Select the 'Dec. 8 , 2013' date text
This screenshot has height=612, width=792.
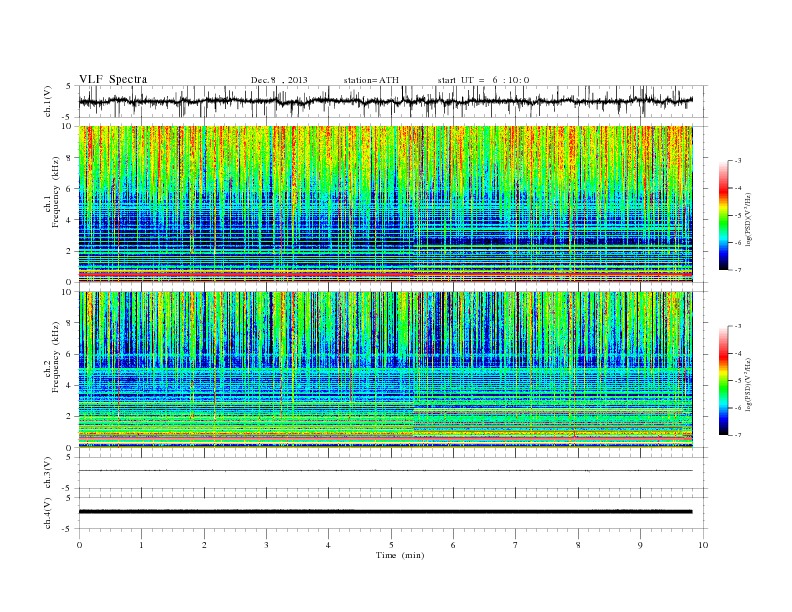[x=279, y=80]
